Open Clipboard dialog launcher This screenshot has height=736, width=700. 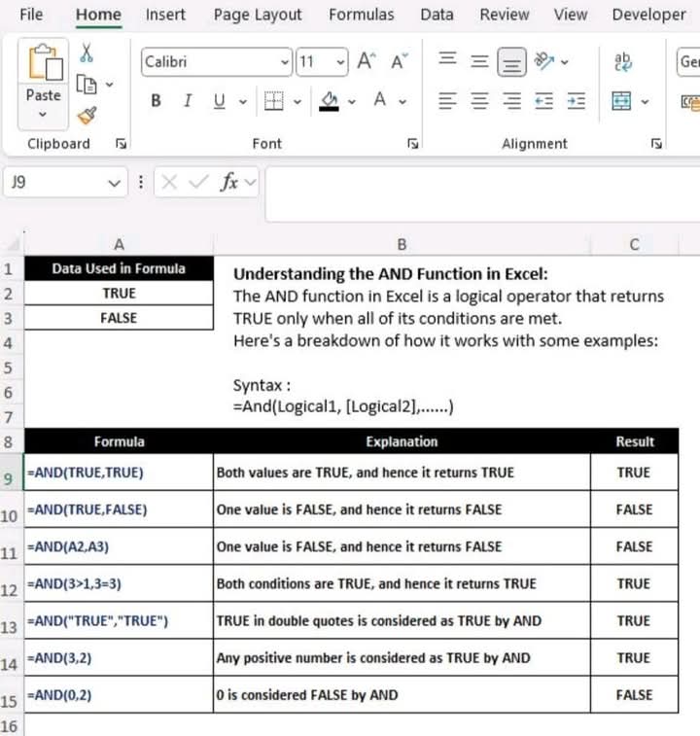pos(122,144)
